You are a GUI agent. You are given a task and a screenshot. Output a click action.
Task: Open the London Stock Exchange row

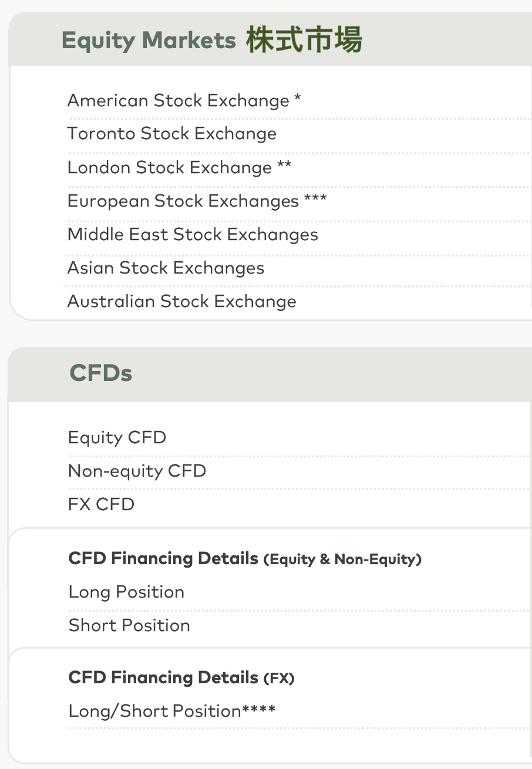[170, 168]
